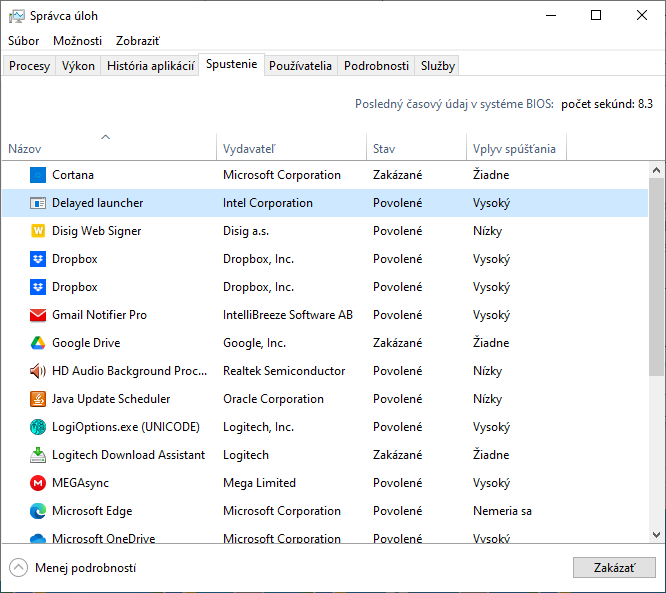666x593 pixels.
Task: Click the Cortana app icon
Action: point(38,175)
